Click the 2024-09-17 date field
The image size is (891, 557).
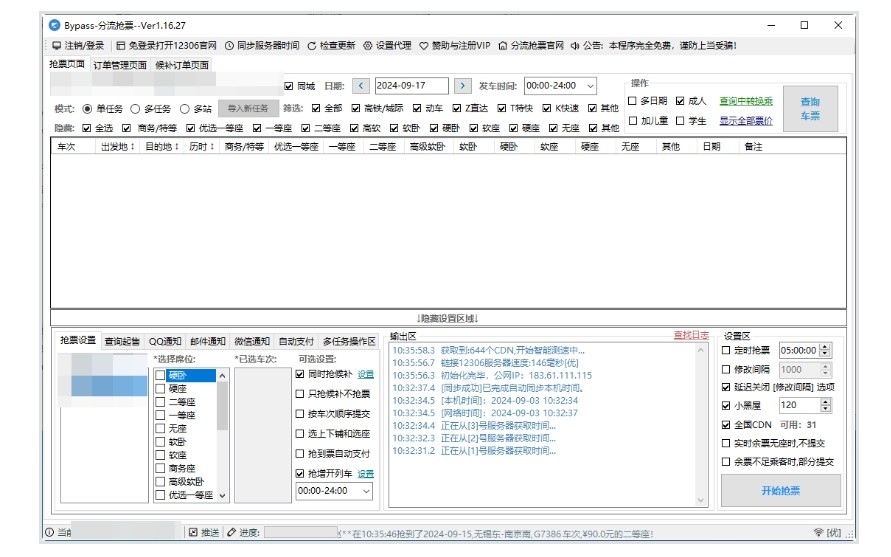pyautogui.click(x=411, y=86)
